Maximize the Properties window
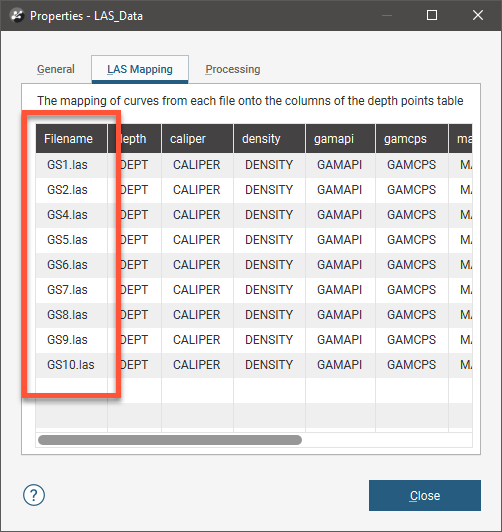Screen dimensions: 502x532 tap(431, 15)
